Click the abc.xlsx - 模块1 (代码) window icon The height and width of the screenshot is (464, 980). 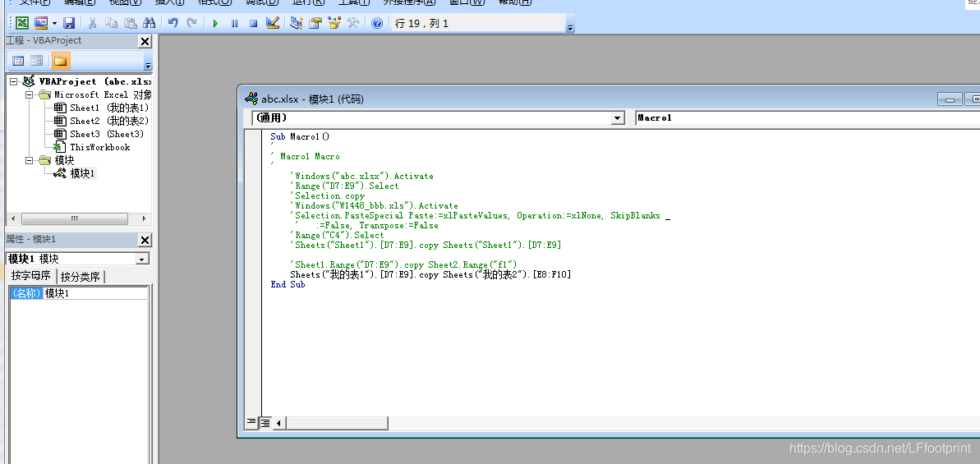point(251,99)
